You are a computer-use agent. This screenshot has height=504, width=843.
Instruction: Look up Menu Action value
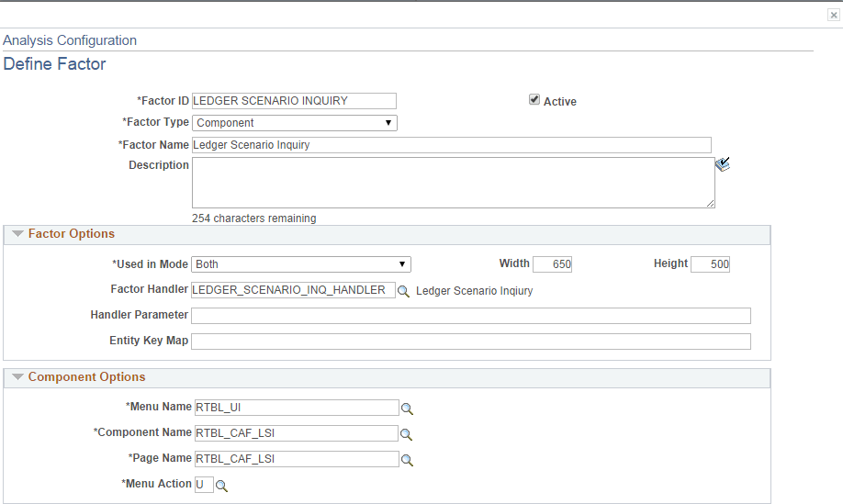click(221, 486)
